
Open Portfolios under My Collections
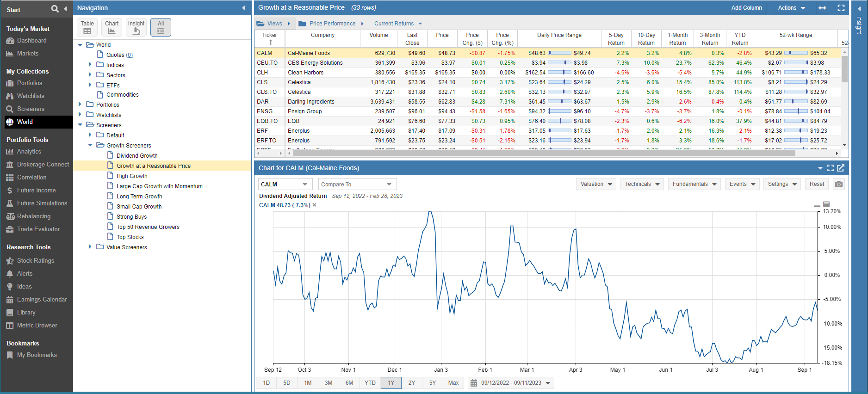click(29, 83)
